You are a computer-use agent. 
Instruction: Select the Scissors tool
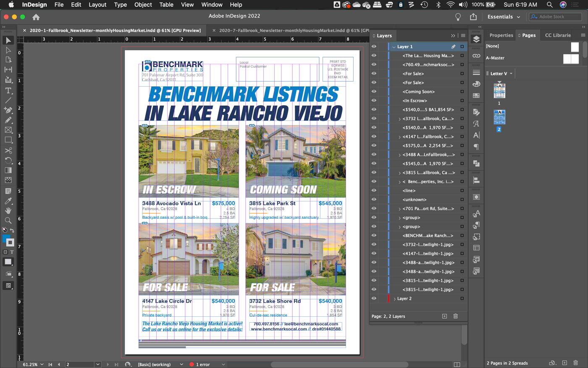click(8, 150)
